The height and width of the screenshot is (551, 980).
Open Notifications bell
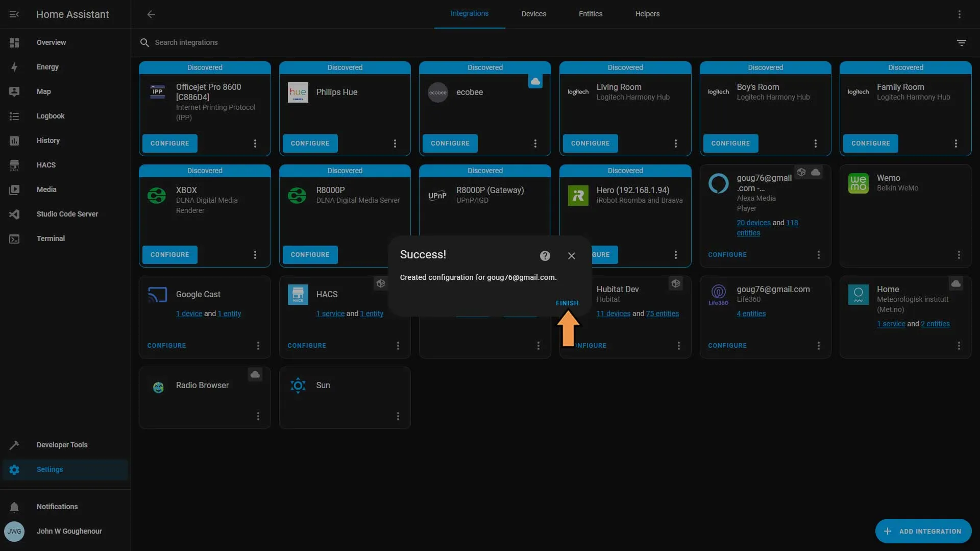(x=14, y=507)
